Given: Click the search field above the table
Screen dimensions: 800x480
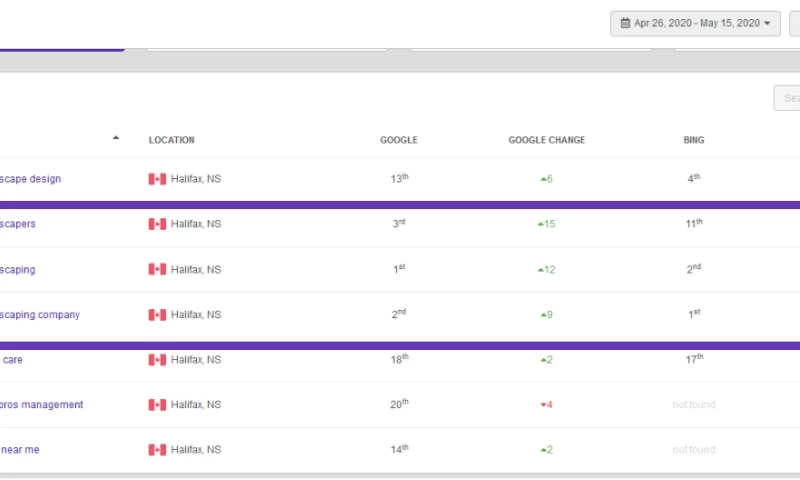Looking at the screenshot, I should [787, 98].
